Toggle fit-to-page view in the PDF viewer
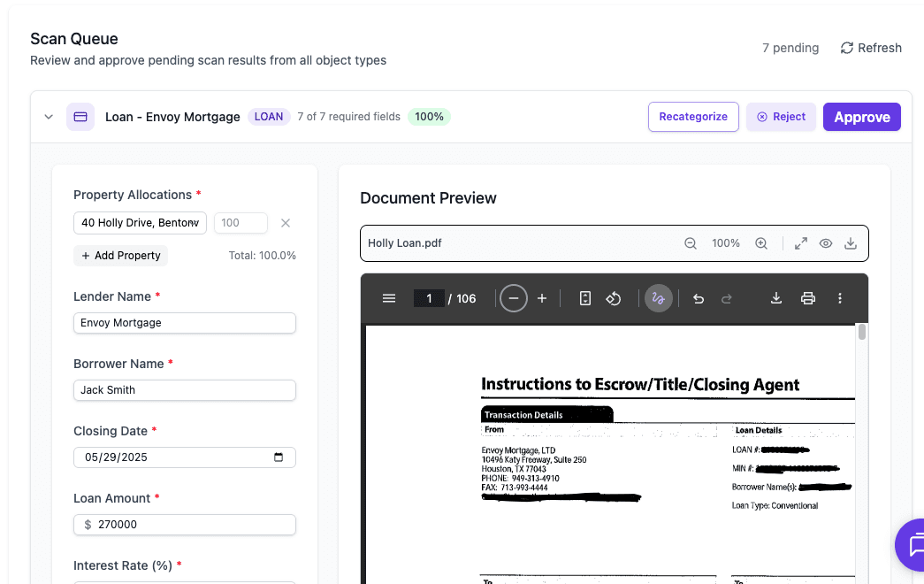924x584 pixels. tap(584, 298)
